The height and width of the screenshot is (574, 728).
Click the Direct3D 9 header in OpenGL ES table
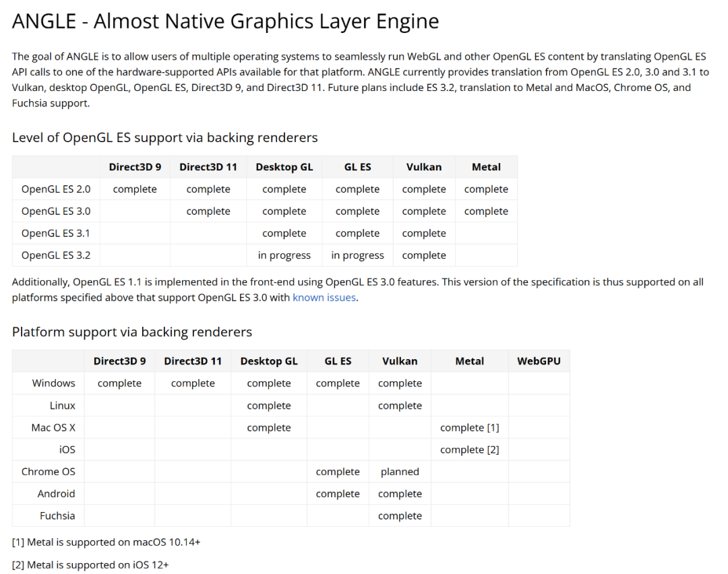coord(135,167)
